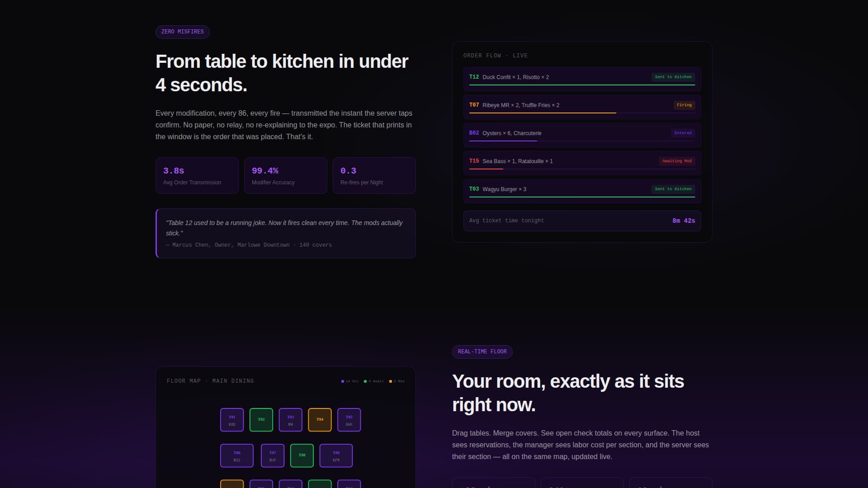This screenshot has height=488, width=868.
Task: Click the Avg ticket time tonight label
Action: [506, 221]
